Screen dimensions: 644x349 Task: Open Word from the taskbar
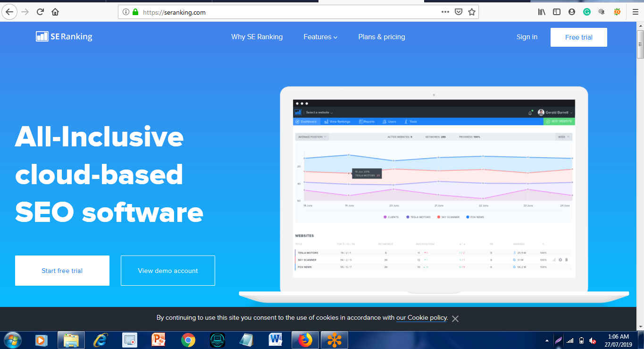276,340
